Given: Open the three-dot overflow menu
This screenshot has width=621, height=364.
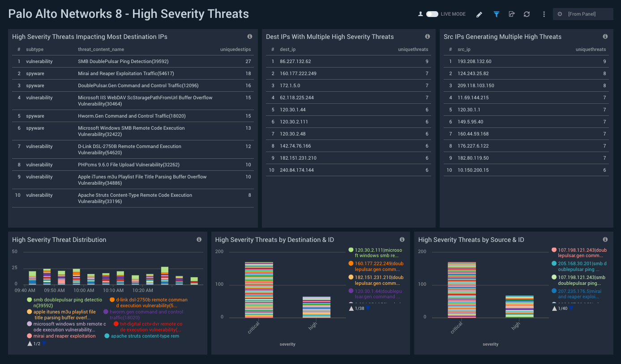Looking at the screenshot, I should point(544,14).
